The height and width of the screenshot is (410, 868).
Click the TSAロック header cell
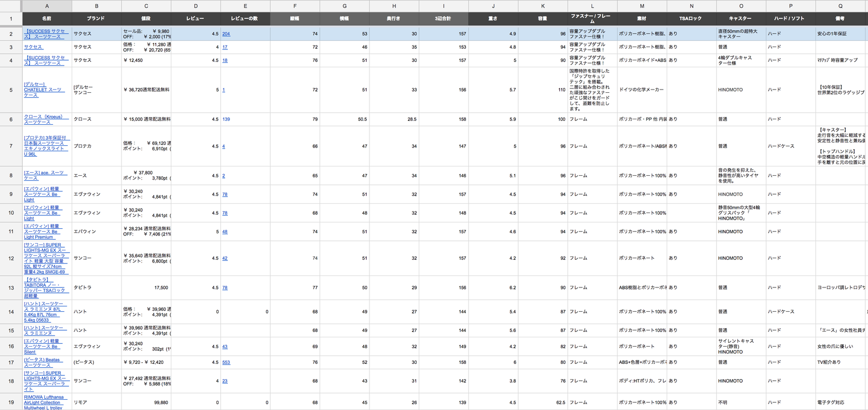click(692, 18)
